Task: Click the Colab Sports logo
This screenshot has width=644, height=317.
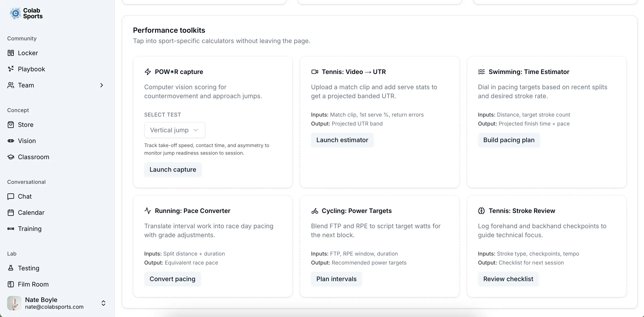Action: (26, 13)
